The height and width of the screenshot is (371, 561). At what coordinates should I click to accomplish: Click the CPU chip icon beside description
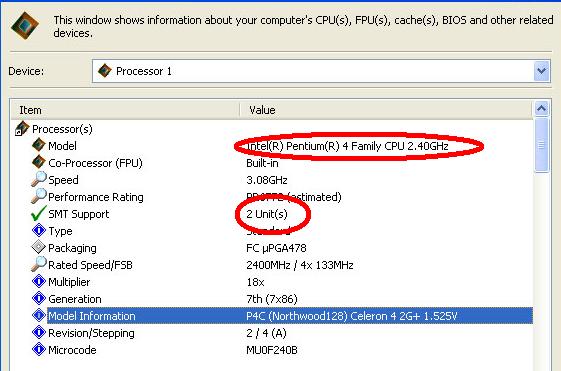25,25
